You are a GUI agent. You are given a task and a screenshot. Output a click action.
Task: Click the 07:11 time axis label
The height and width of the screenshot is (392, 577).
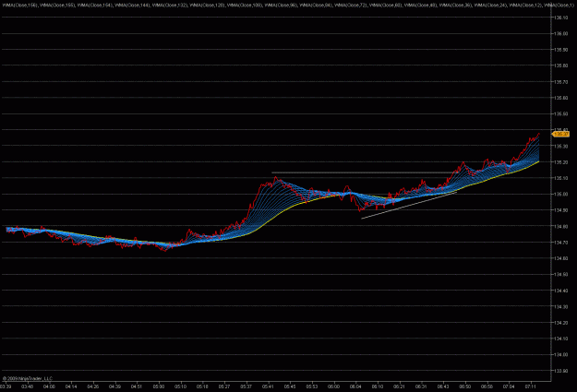point(531,386)
